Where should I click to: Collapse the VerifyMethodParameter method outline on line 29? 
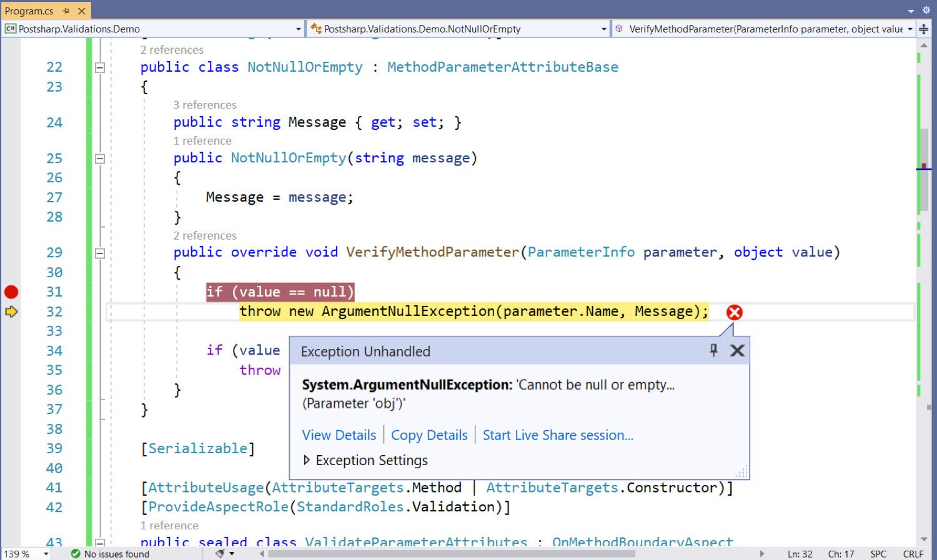click(100, 253)
